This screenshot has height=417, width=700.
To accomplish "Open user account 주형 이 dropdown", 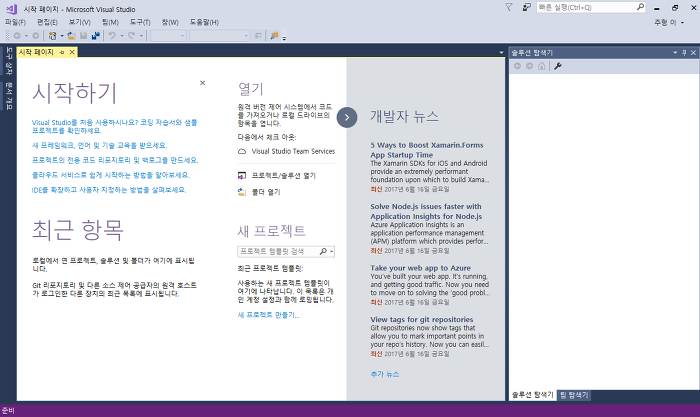I will tap(669, 22).
